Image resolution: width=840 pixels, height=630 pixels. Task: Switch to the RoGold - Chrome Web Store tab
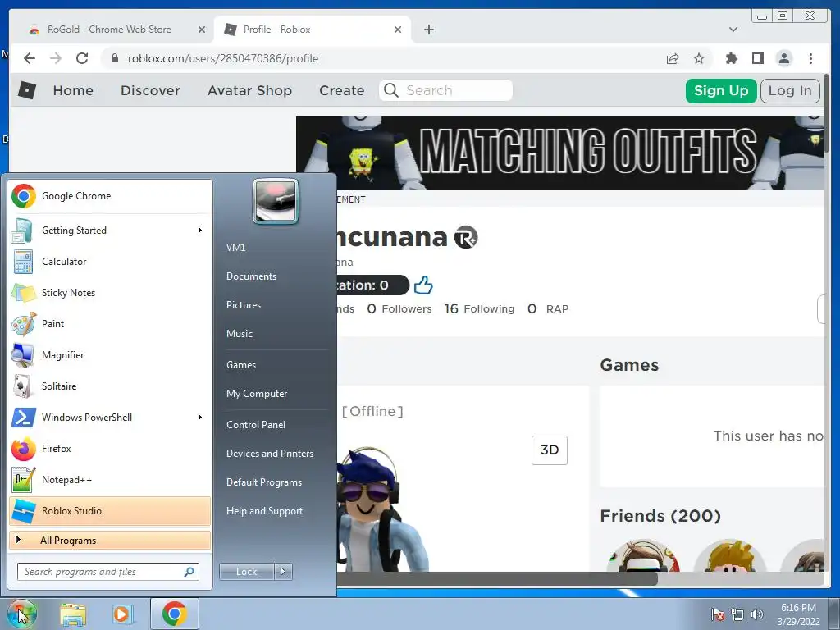[109, 30]
